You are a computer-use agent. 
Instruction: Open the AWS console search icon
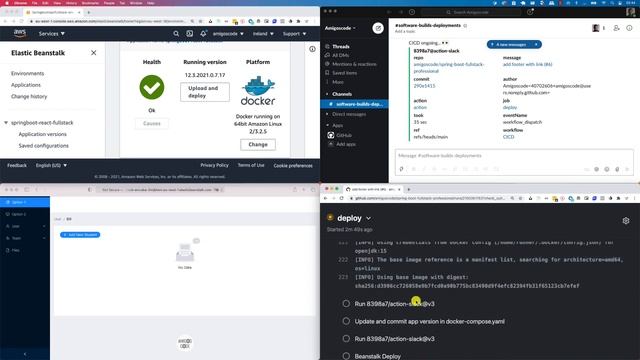pyautogui.click(x=176, y=33)
